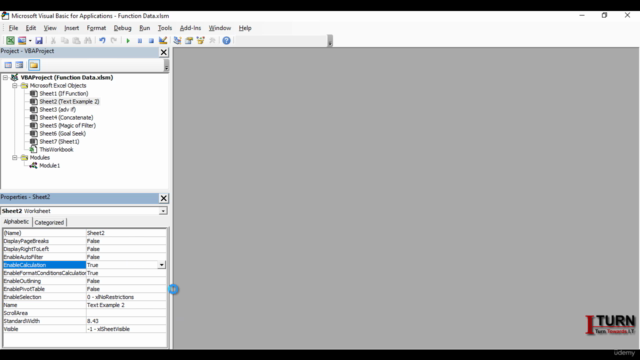
Task: Select the (Name) property row
Action: [85, 233]
